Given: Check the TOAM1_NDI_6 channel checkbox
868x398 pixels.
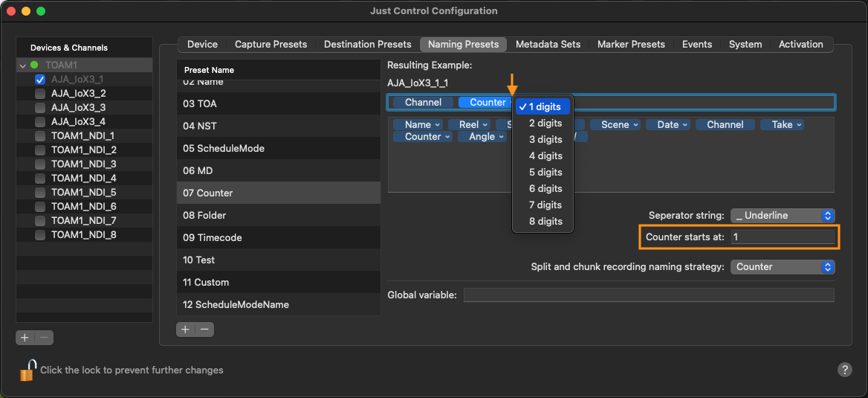Looking at the screenshot, I should click(40, 207).
